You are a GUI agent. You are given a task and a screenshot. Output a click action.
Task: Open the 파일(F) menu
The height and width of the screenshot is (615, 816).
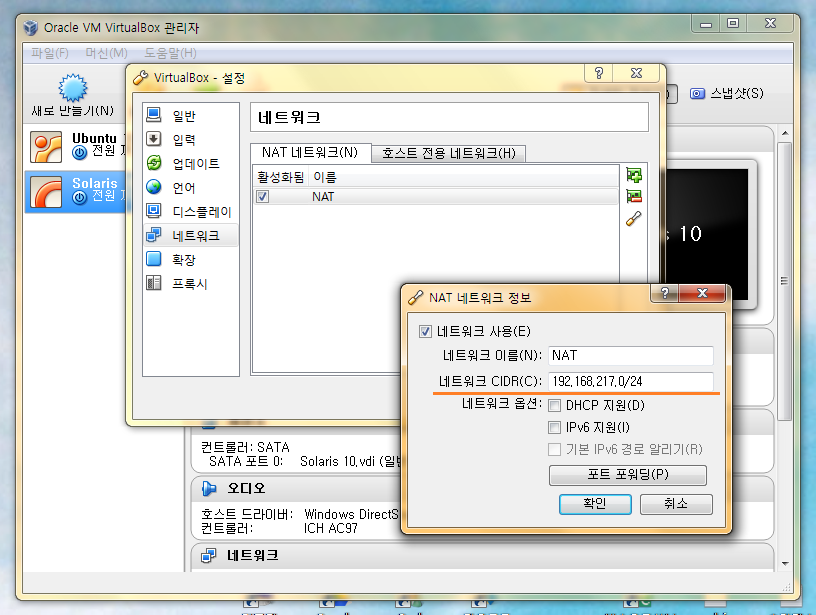[50, 53]
